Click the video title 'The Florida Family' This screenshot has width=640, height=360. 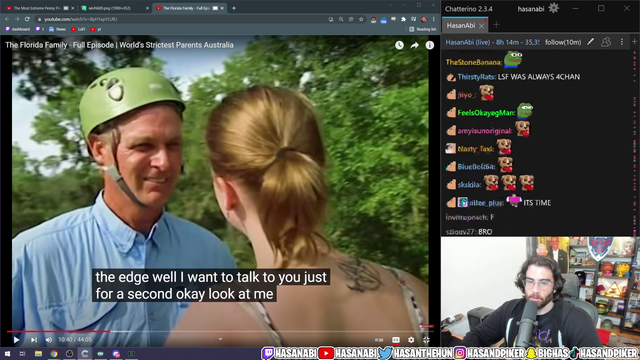(119, 45)
